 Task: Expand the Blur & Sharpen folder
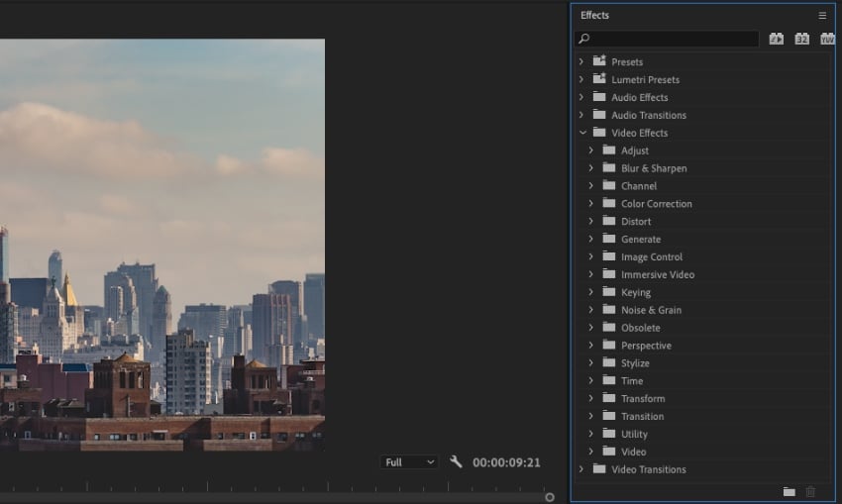tap(590, 168)
